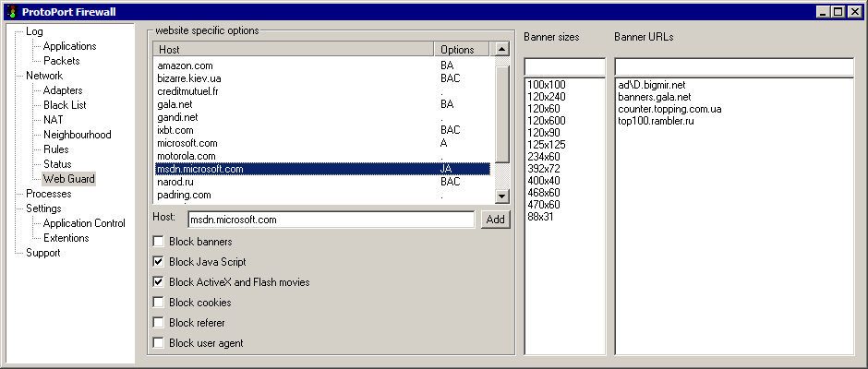Tick the Block user agent checkbox

click(159, 343)
